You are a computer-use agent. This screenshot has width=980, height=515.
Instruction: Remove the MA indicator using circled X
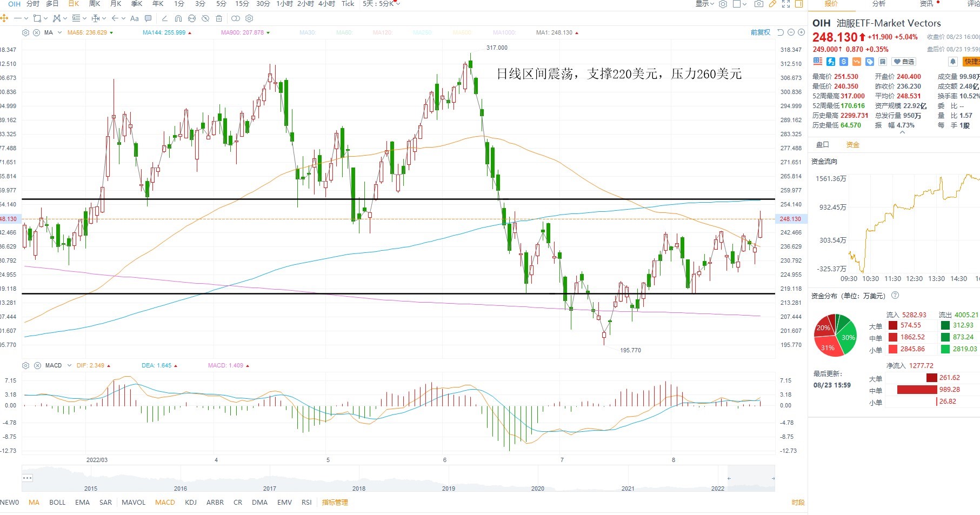coord(36,33)
